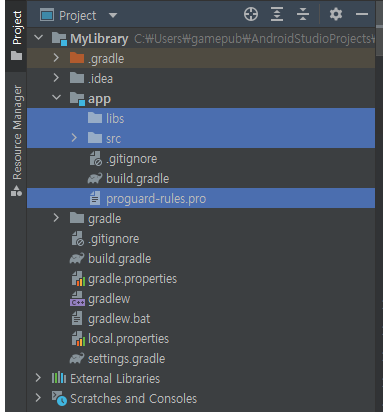Collapse the app module chevron

(x=56, y=98)
